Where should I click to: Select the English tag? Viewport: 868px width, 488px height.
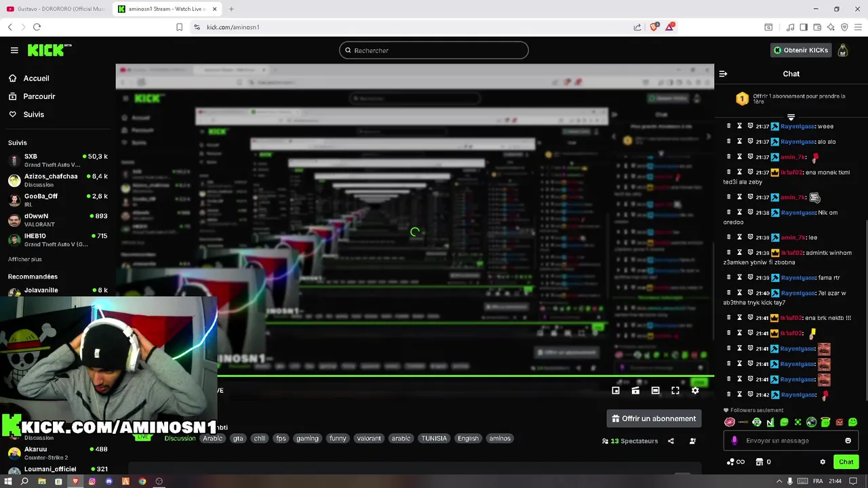(x=468, y=439)
